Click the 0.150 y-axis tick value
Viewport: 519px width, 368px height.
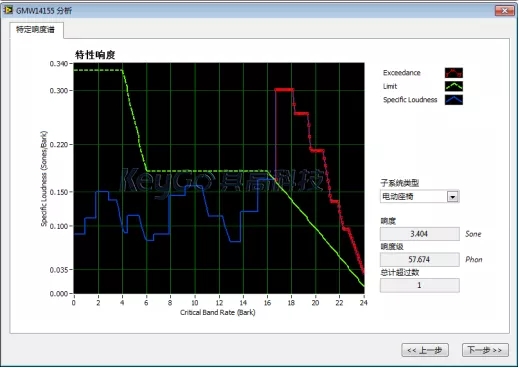59,192
